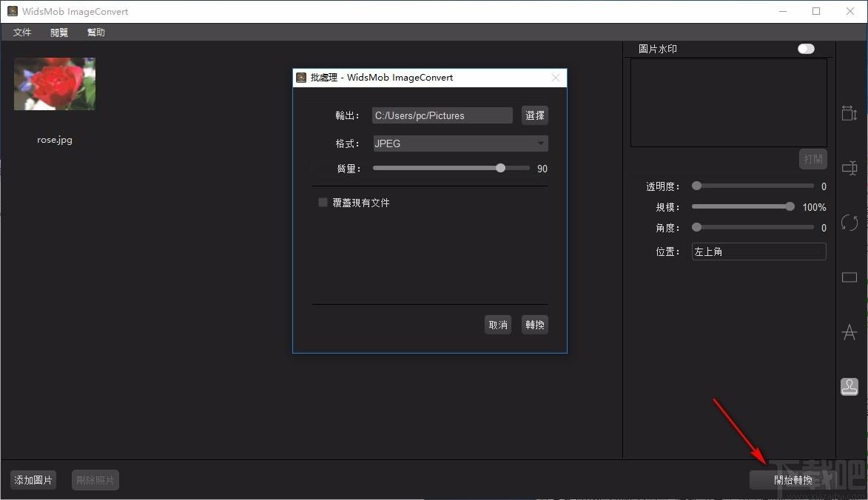Viewport: 868px width, 500px height.
Task: Maximize the WidsMob ImageConvert window
Action: [x=816, y=11]
